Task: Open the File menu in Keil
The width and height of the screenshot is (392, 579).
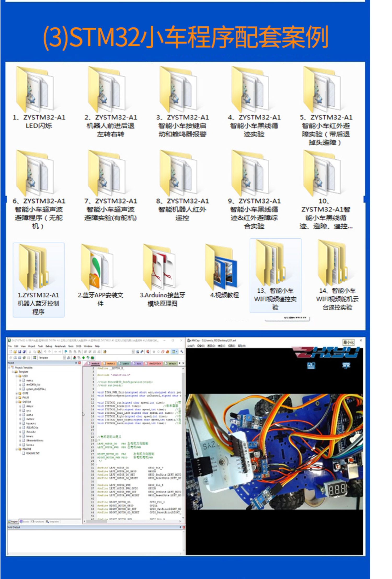Action: 10,346
